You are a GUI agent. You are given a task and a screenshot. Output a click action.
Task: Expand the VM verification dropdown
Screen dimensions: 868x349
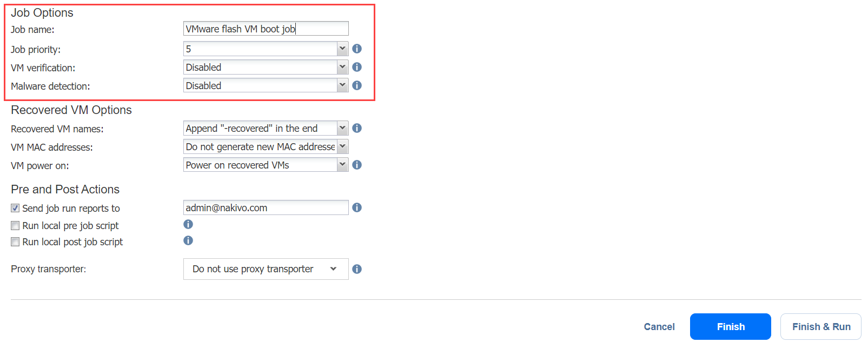266,67
